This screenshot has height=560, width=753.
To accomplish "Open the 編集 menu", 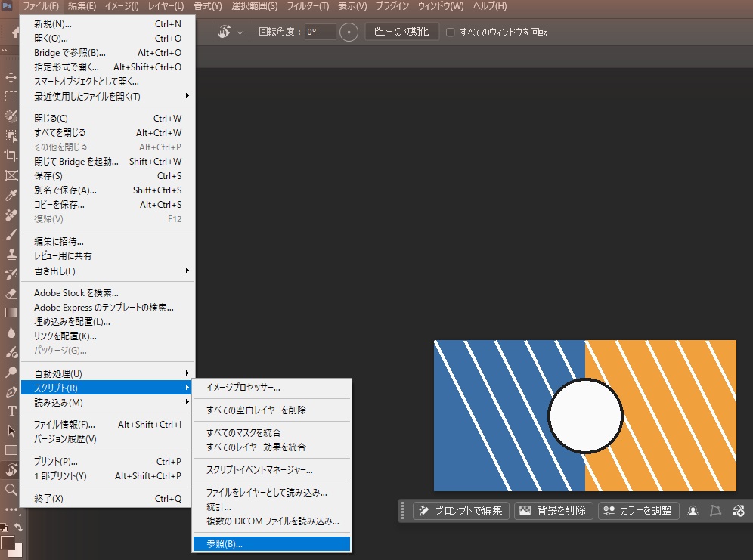I will pyautogui.click(x=82, y=6).
